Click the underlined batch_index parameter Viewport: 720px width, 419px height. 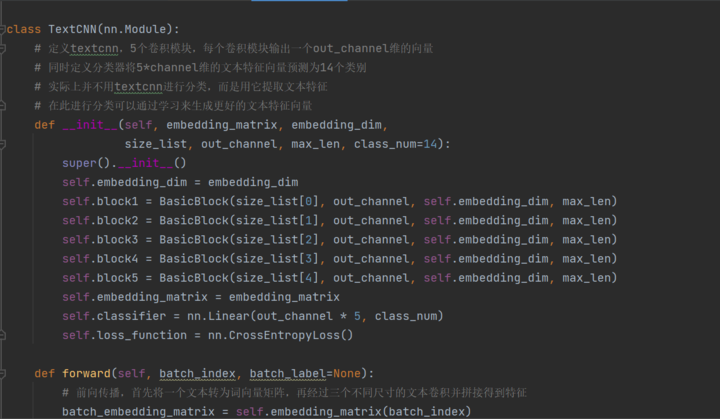point(197,374)
